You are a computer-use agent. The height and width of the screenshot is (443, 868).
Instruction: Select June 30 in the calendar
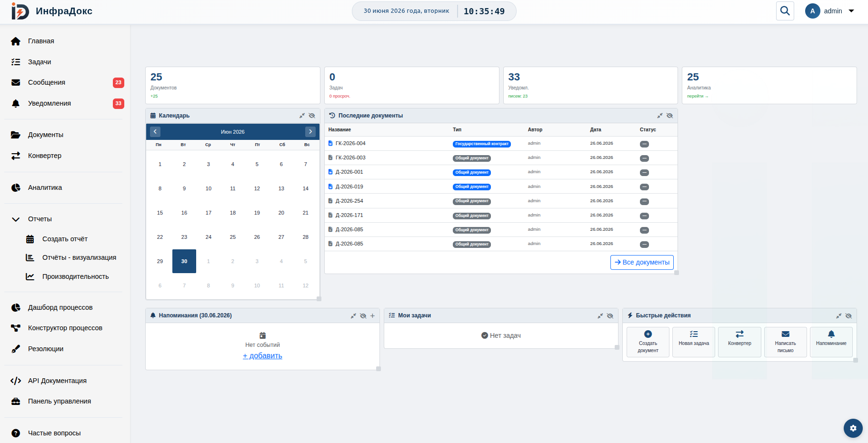click(184, 261)
